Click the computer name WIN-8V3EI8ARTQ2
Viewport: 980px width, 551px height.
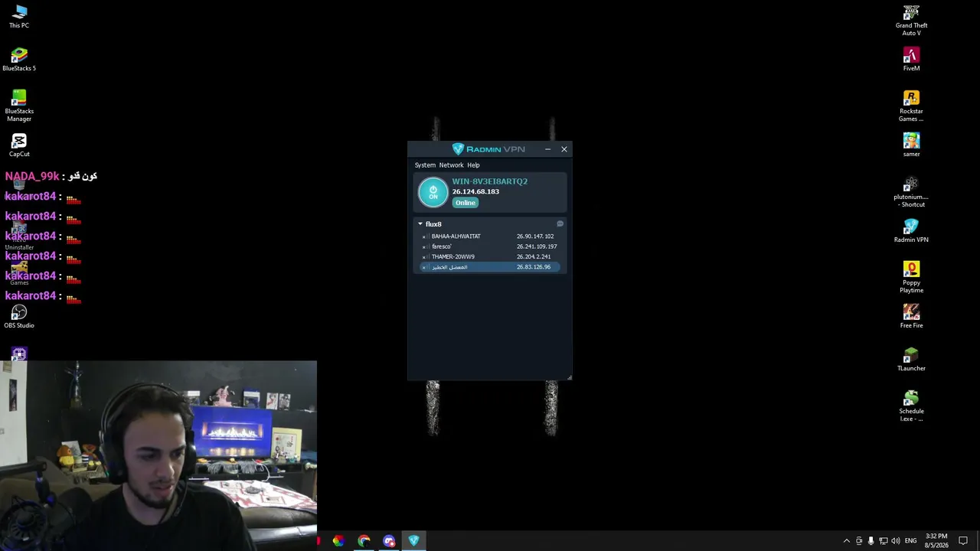click(490, 181)
